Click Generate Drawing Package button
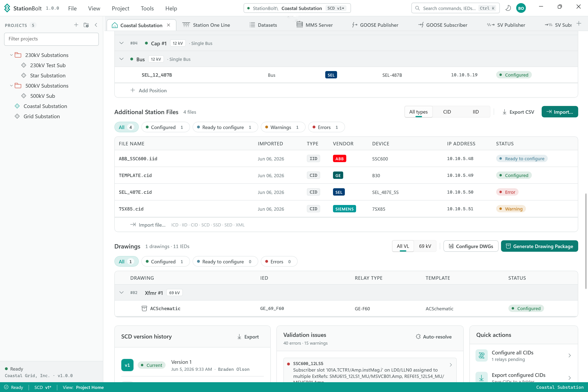Image resolution: width=588 pixels, height=392 pixels. click(539, 246)
